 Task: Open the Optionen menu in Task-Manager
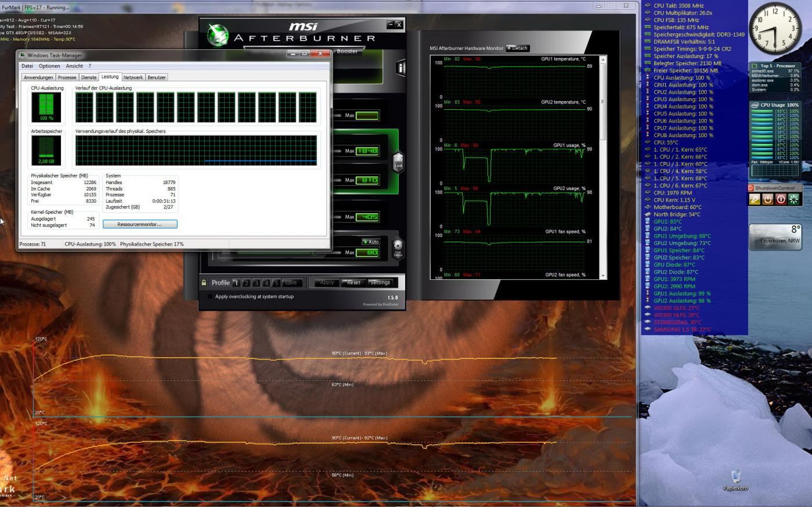click(49, 66)
